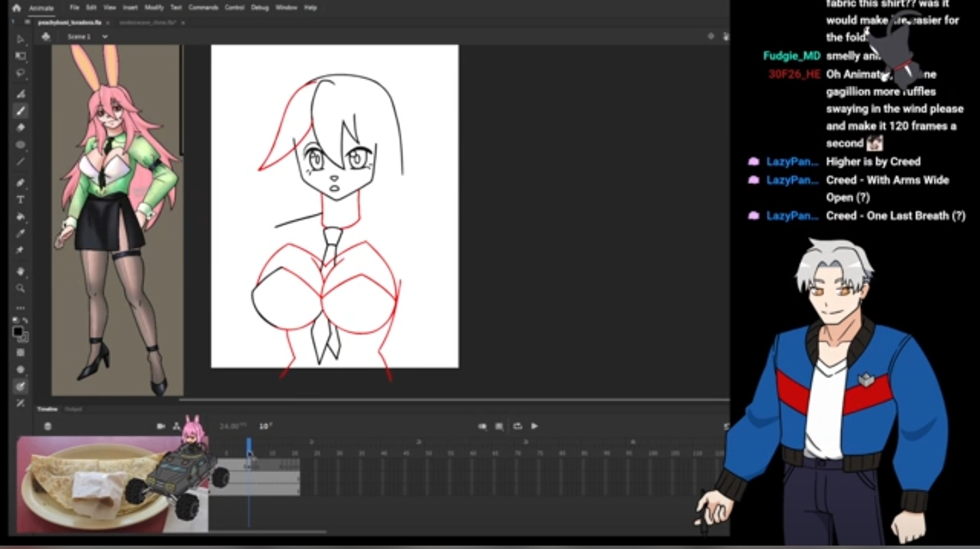Screen dimensions: 980x549
Task: Toggle the highlighted brush option near toolbar bottom
Action: point(20,386)
